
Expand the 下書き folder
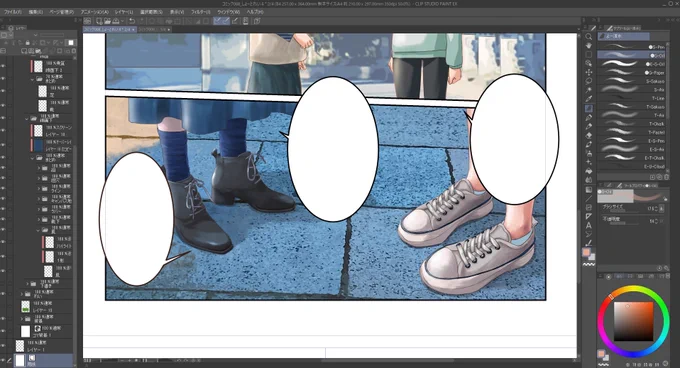[x=27, y=284]
